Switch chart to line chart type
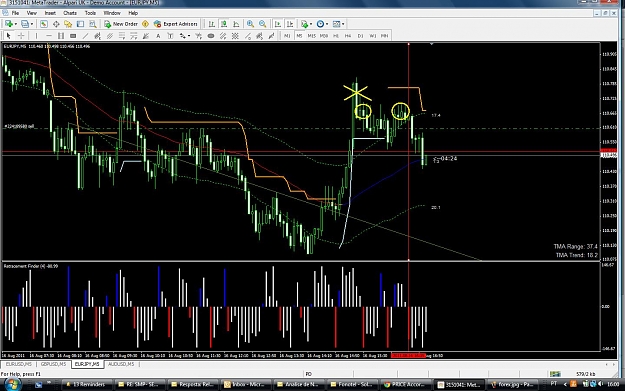The height and width of the screenshot is (391, 625). (236, 24)
